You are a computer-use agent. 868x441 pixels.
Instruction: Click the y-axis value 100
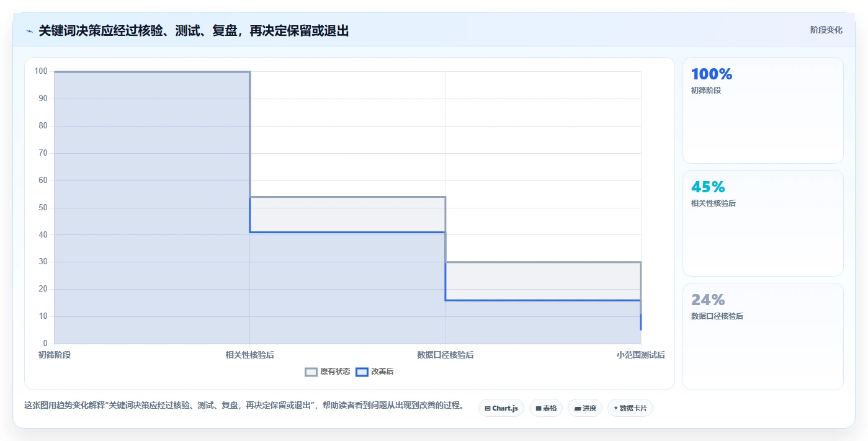pos(41,71)
